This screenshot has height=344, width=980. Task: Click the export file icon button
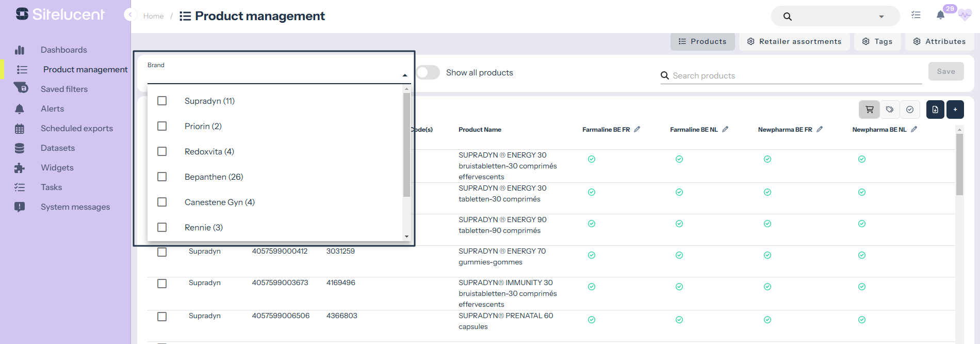point(935,110)
